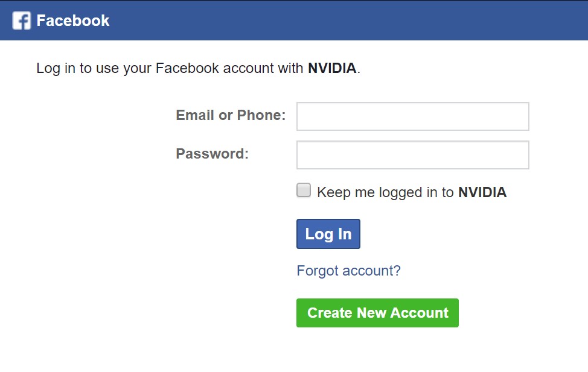Click the empty blue header bar area

(349, 20)
